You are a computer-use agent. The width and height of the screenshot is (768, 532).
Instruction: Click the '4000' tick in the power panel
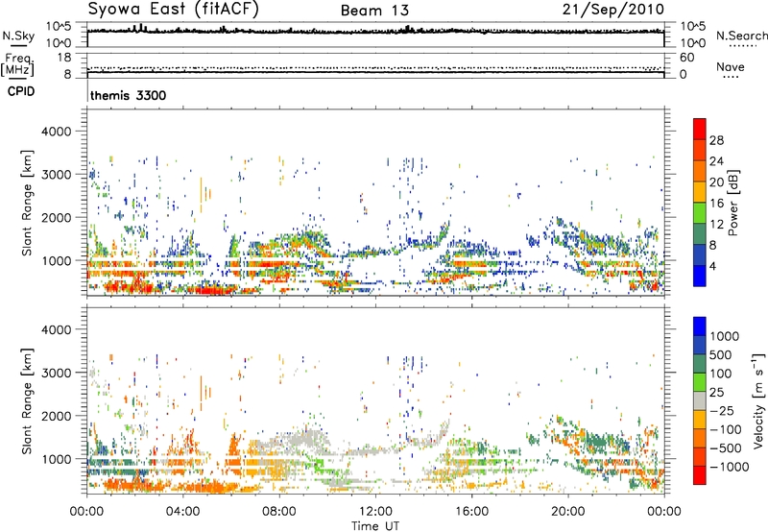coord(57,132)
